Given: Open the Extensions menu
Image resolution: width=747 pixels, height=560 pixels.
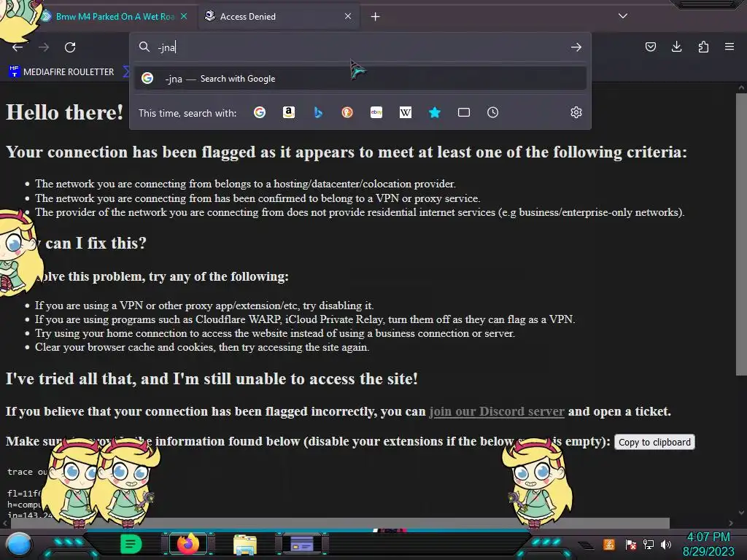Looking at the screenshot, I should click(x=703, y=47).
